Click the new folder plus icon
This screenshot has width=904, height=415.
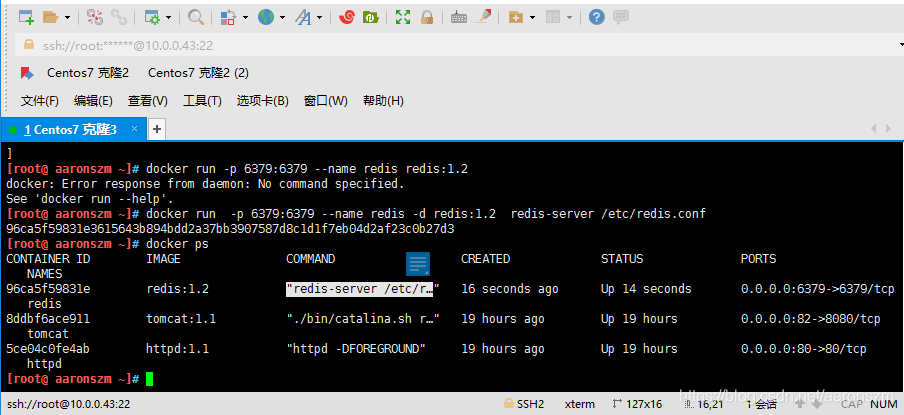[x=515, y=18]
